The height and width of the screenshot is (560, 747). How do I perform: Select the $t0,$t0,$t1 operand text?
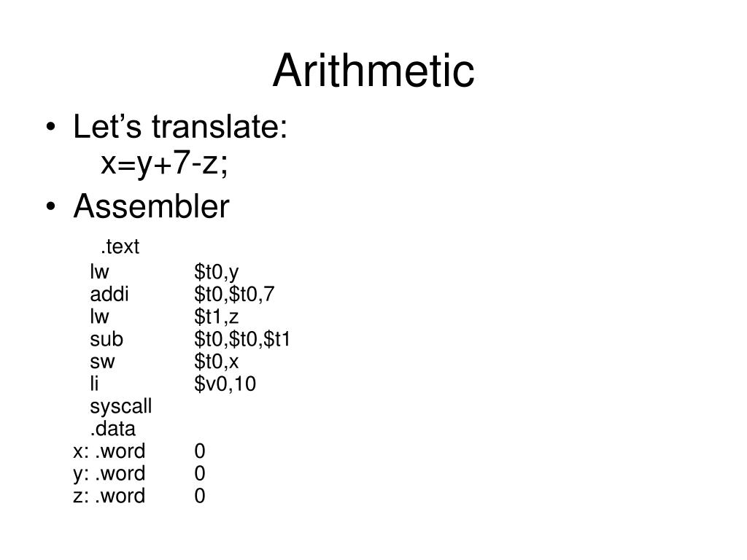[242, 340]
